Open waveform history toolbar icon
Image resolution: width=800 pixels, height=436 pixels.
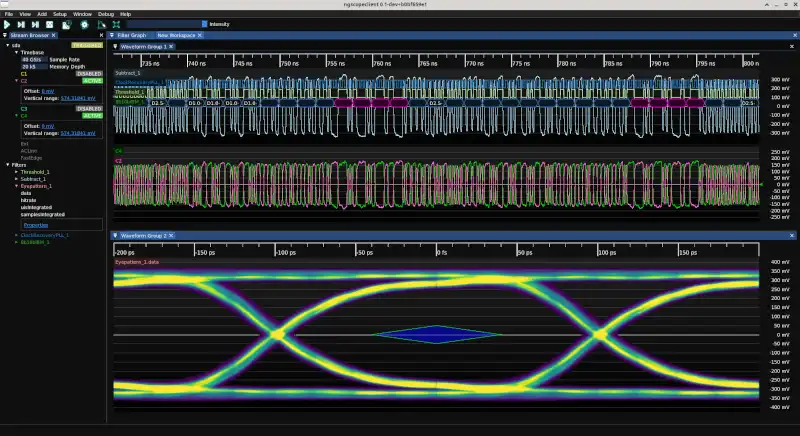(x=66, y=24)
